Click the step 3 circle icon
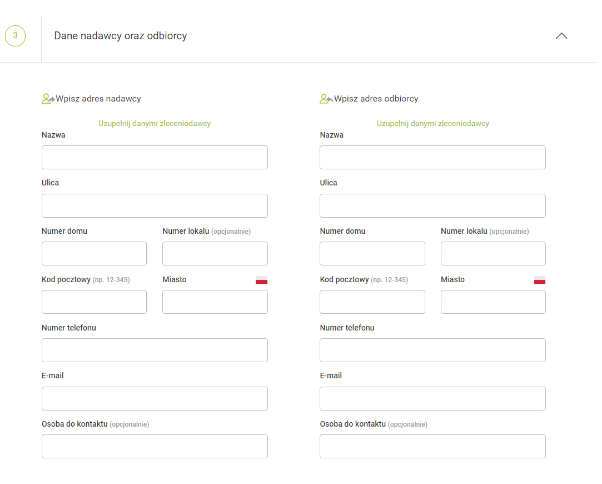The width and height of the screenshot is (602, 484). [16, 35]
